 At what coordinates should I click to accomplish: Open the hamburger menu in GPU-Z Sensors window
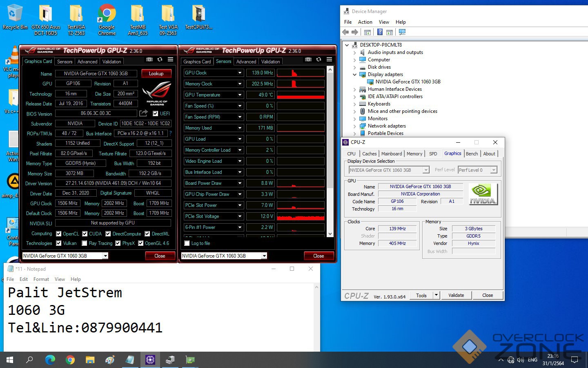click(x=329, y=60)
